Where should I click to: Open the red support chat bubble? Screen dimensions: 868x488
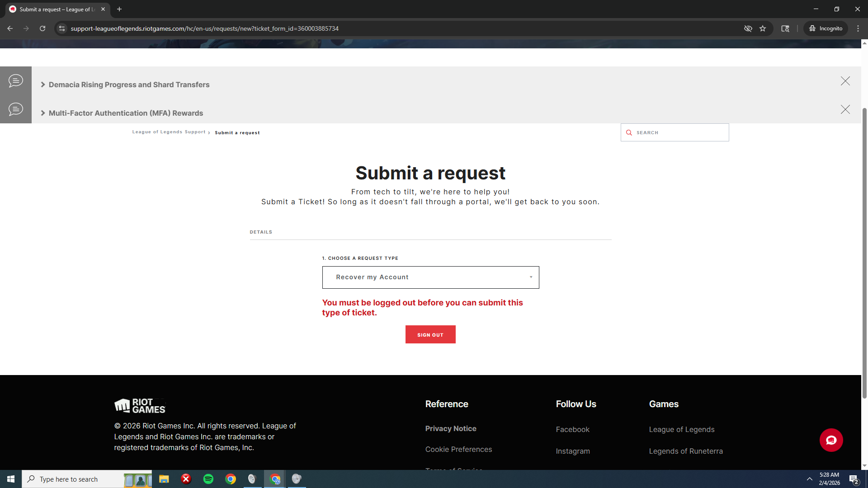point(831,440)
